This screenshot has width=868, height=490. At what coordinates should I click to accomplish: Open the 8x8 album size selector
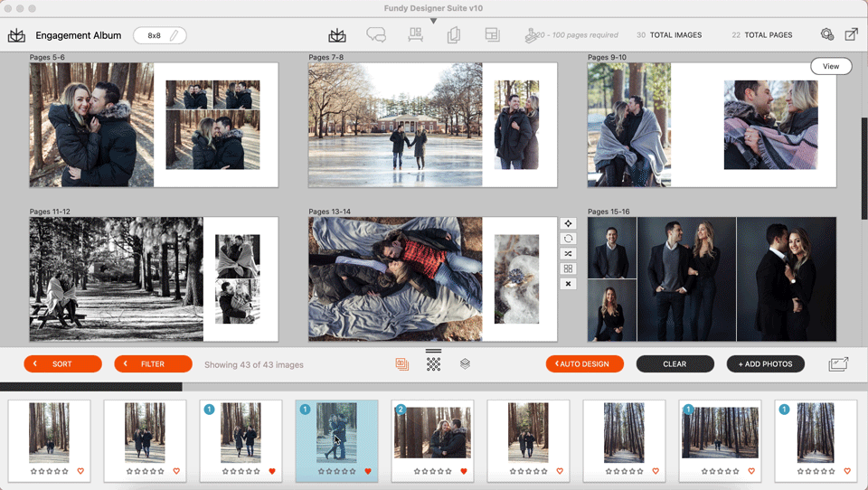pos(159,35)
